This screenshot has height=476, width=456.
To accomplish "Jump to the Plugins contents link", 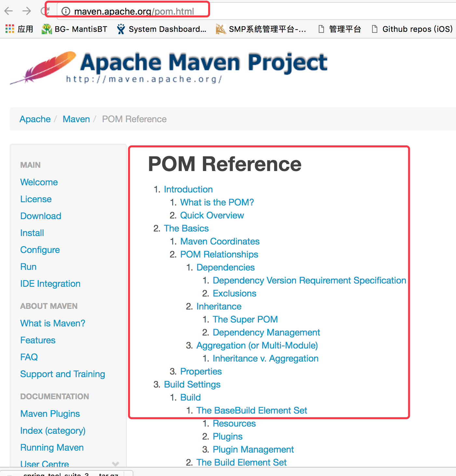I will 227,436.
